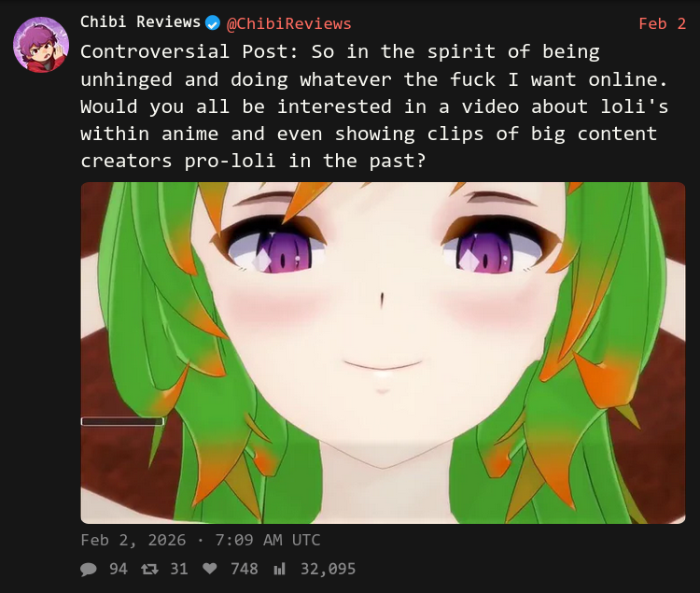Open the embedded anime video thumbnail
Viewport: 700px width, 593px height.
383,353
